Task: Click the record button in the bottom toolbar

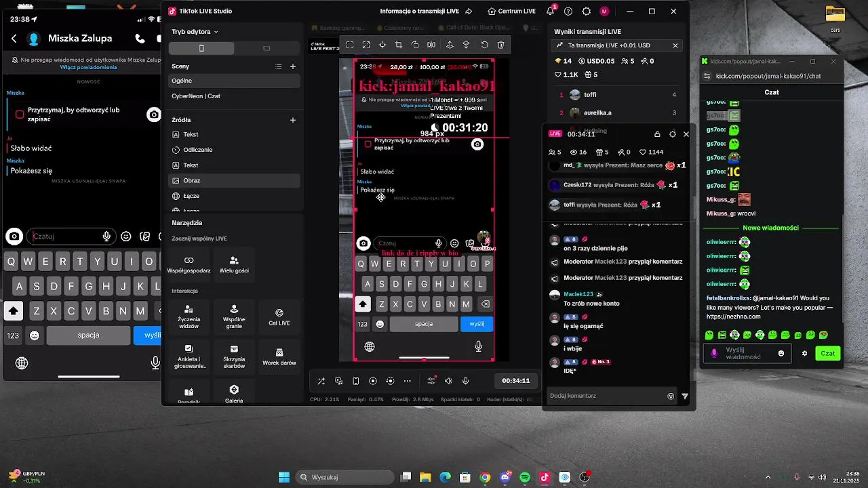Action: click(373, 381)
